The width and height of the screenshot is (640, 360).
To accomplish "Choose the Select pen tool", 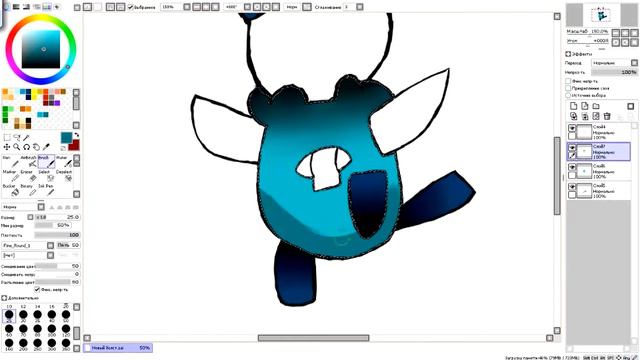I will [x=46, y=176].
